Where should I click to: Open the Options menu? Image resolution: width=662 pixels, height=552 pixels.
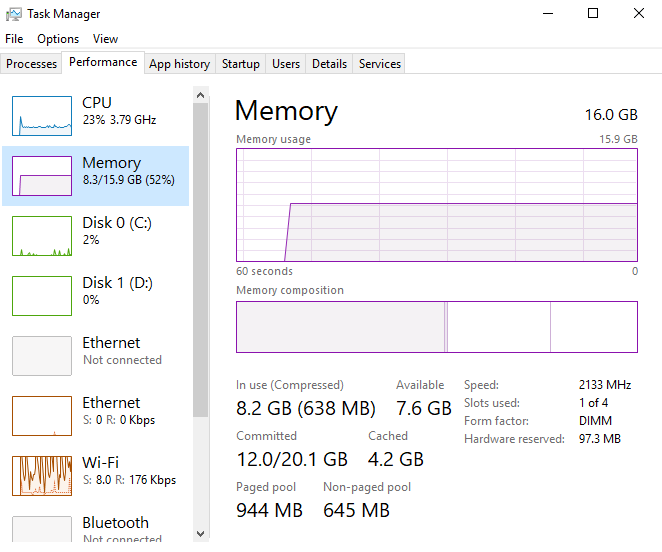click(58, 39)
